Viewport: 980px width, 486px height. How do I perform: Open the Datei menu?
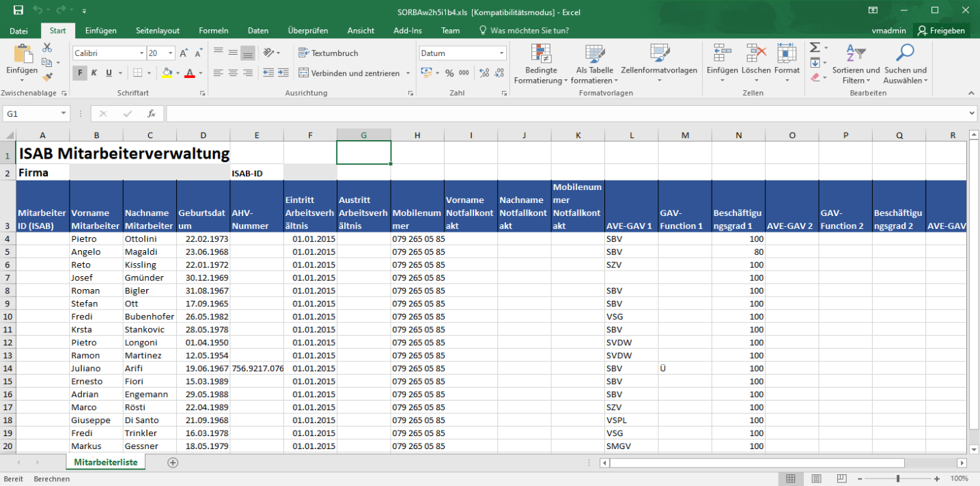19,31
